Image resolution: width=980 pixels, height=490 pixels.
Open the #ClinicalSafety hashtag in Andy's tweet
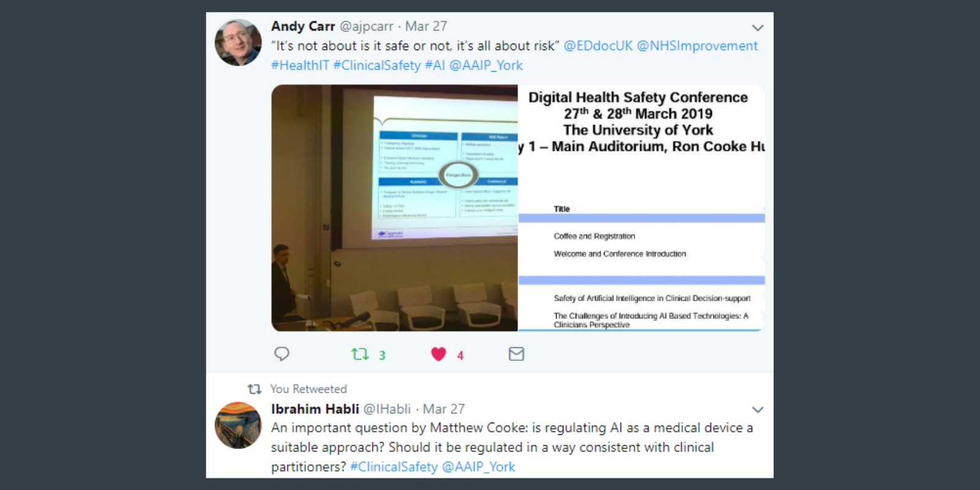coord(377,66)
